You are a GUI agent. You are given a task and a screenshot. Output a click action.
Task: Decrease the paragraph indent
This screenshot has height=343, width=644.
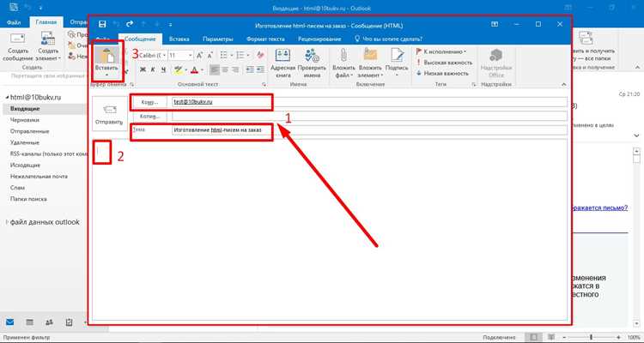249,69
